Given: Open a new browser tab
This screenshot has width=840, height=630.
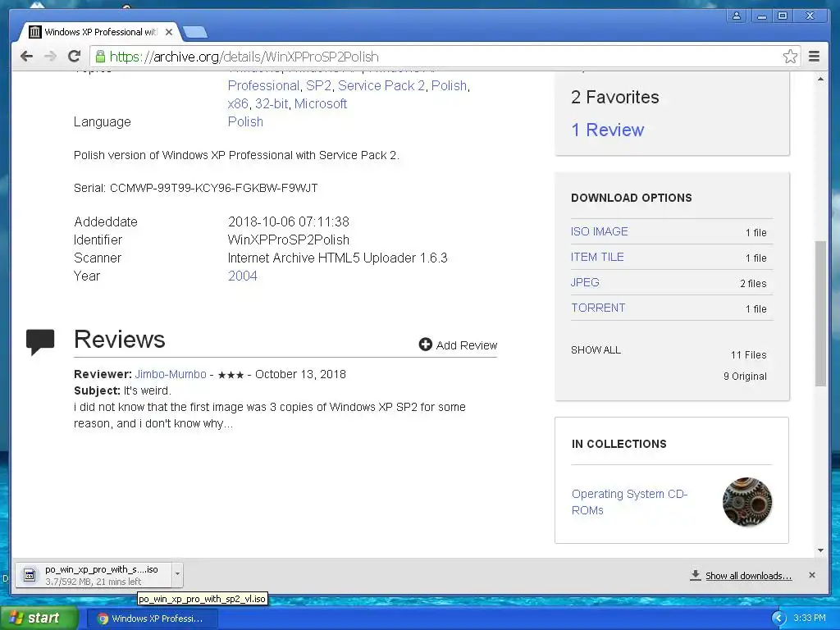Looking at the screenshot, I should point(195,33).
